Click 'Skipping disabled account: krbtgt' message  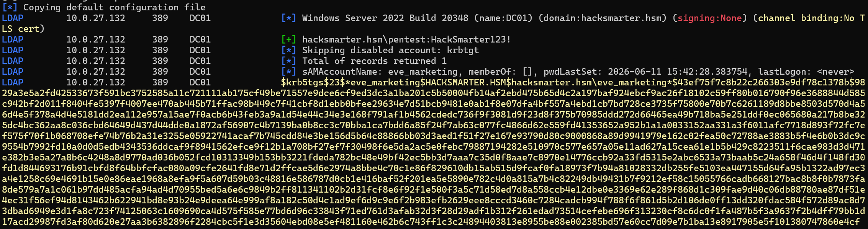(390, 50)
